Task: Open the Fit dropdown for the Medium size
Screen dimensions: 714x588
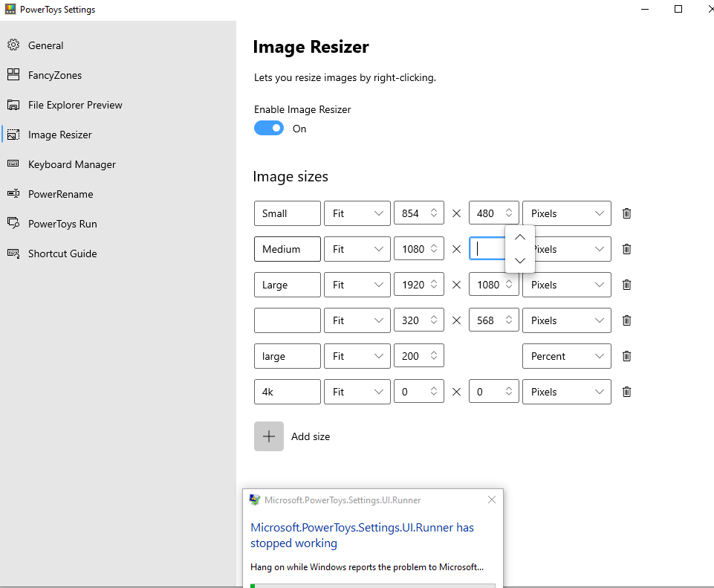Action: [357, 249]
